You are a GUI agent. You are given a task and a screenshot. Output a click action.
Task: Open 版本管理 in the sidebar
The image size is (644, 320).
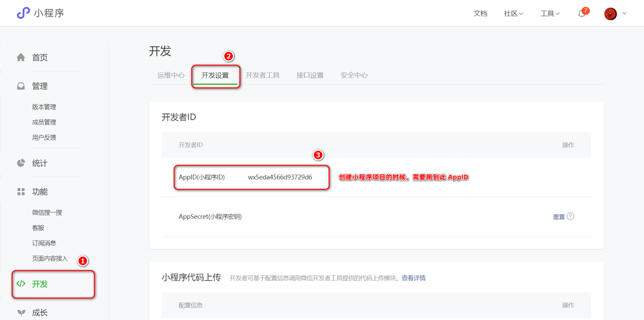tap(44, 107)
